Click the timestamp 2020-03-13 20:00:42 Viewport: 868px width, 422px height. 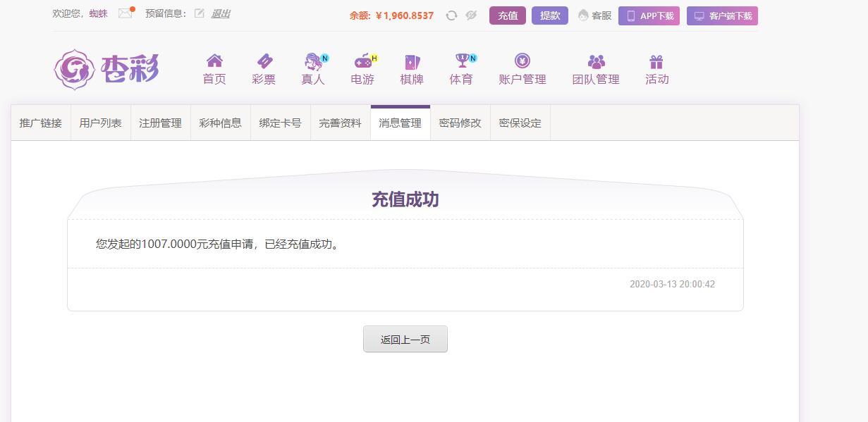click(x=672, y=284)
